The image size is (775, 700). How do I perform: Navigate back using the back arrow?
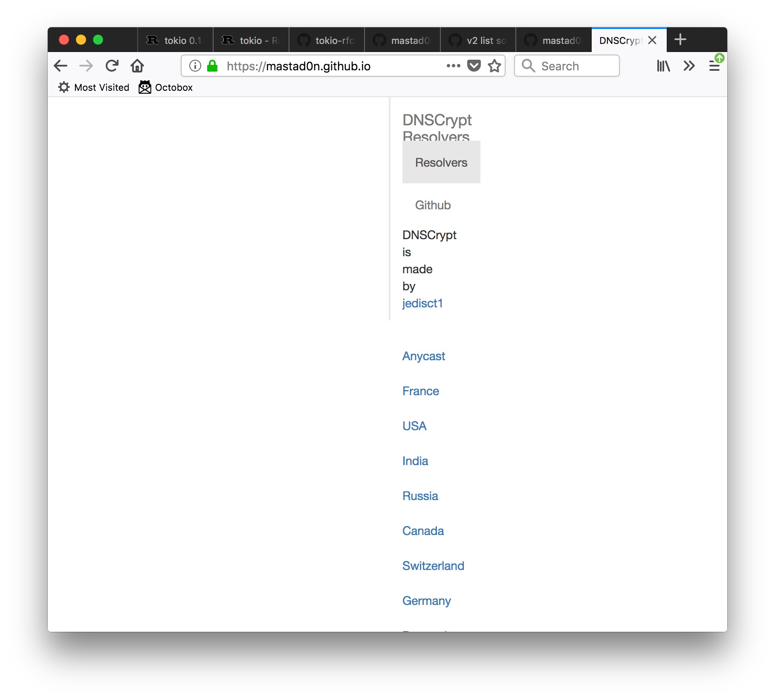(x=60, y=66)
